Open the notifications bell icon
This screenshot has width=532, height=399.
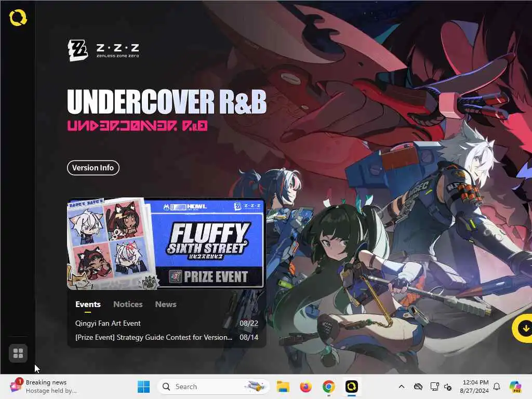pyautogui.click(x=497, y=387)
